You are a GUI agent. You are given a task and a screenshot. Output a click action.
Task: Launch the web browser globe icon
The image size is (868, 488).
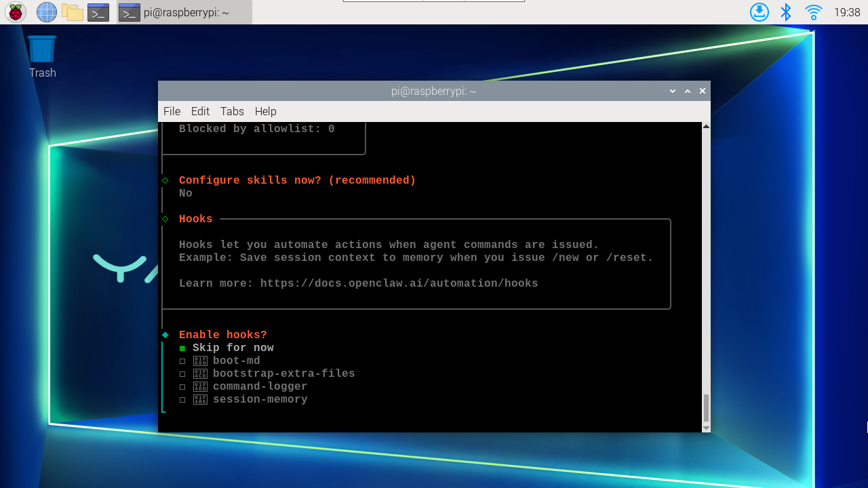[x=46, y=12]
